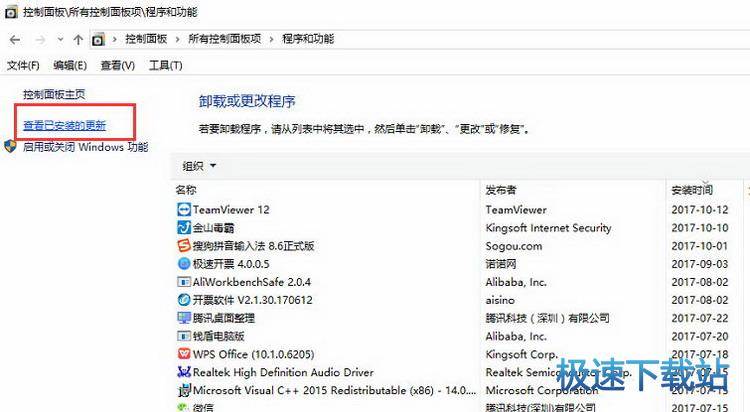Open the 文件(F) menu

23,65
